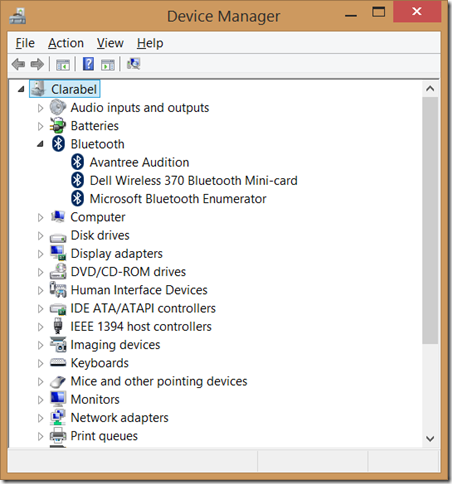
Task: Click the Network adapters category icon
Action: click(x=58, y=417)
